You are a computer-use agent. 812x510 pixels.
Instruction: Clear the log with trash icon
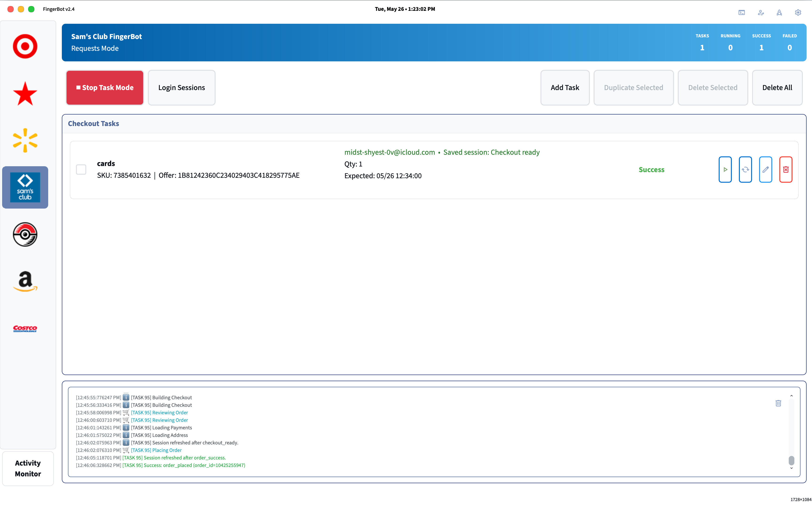pyautogui.click(x=778, y=403)
